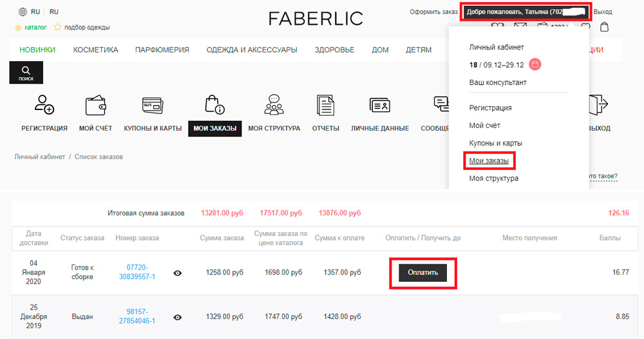Click period 18 / 09.12–29.12 text
Image resolution: width=644 pixels, height=339 pixels.
(x=497, y=65)
